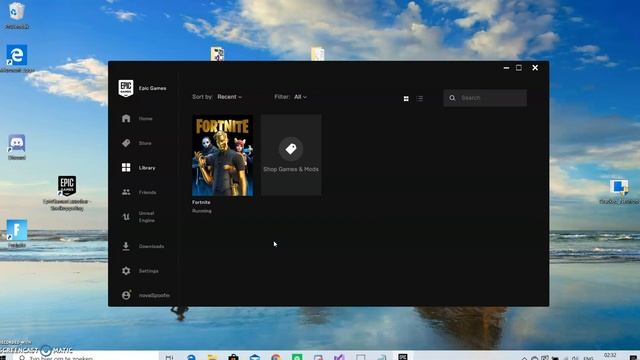Click the account profile icon in sidebar

click(126, 295)
